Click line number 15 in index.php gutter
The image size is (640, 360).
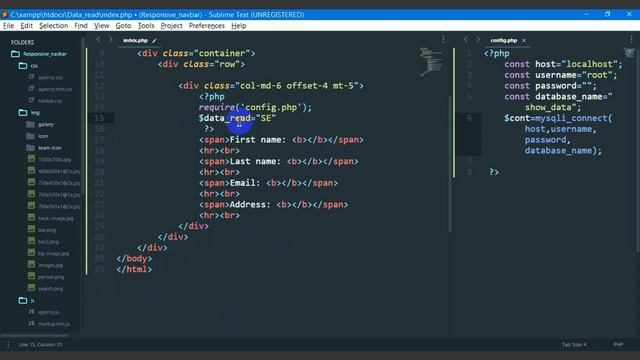[x=100, y=118]
